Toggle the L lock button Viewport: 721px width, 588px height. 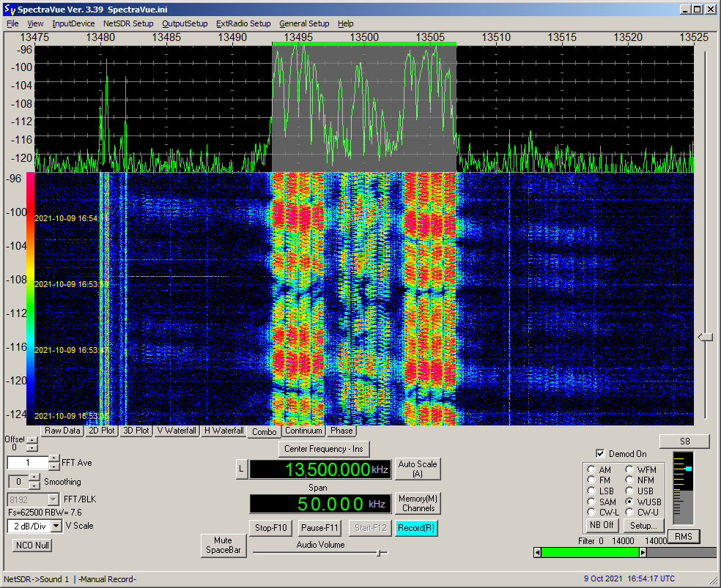tap(241, 469)
